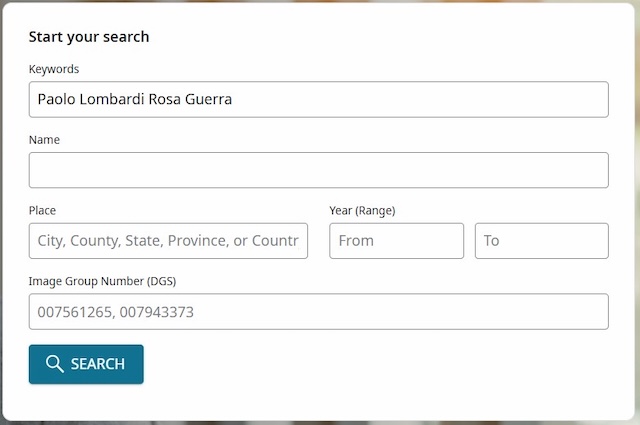The height and width of the screenshot is (425, 640).
Task: Click the 'Start your search' heading
Action: click(x=89, y=37)
